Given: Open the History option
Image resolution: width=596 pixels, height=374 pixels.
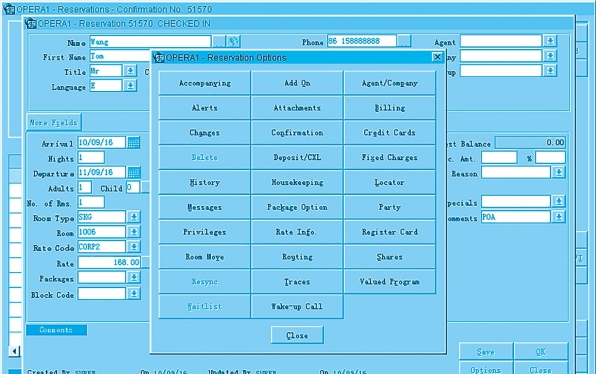Looking at the screenshot, I should point(204,182).
